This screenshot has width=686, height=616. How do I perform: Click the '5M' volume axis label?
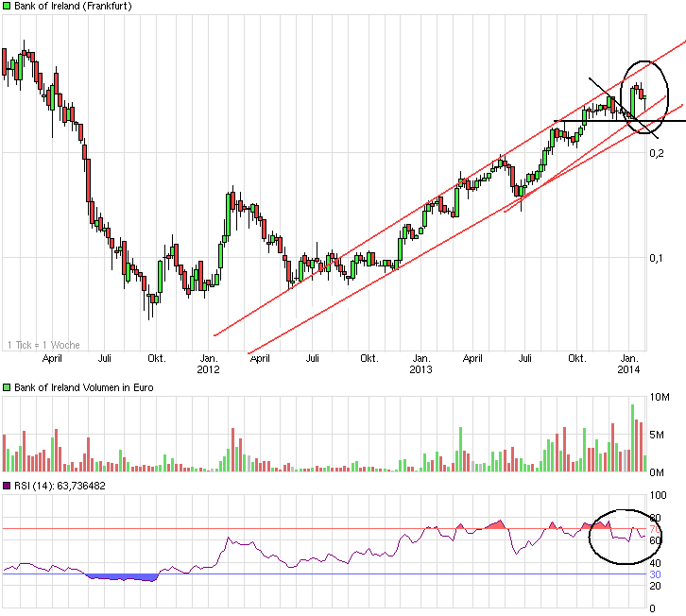[x=657, y=435]
